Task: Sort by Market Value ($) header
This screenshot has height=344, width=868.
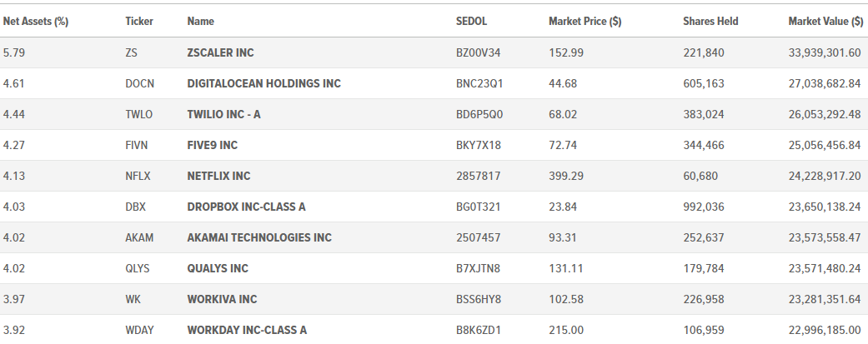Action: pyautogui.click(x=825, y=22)
